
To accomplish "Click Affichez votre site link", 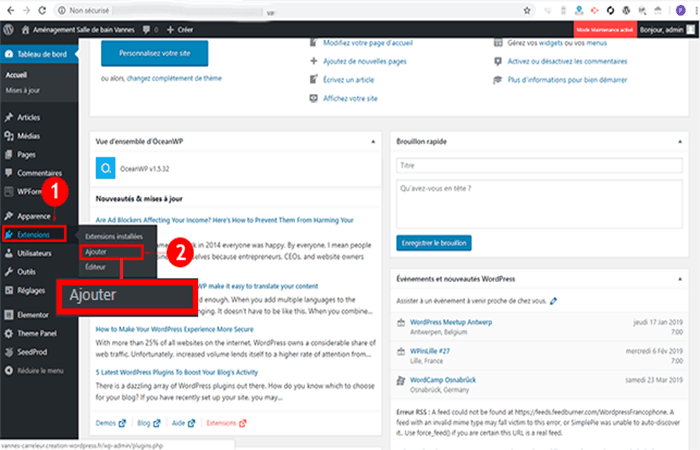I will coord(350,98).
